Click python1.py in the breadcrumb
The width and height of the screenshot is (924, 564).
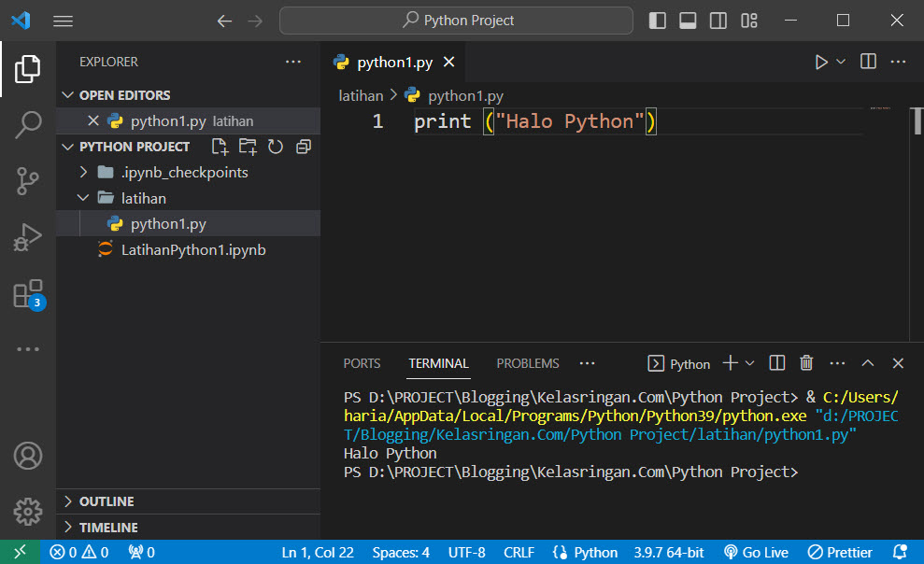point(465,95)
